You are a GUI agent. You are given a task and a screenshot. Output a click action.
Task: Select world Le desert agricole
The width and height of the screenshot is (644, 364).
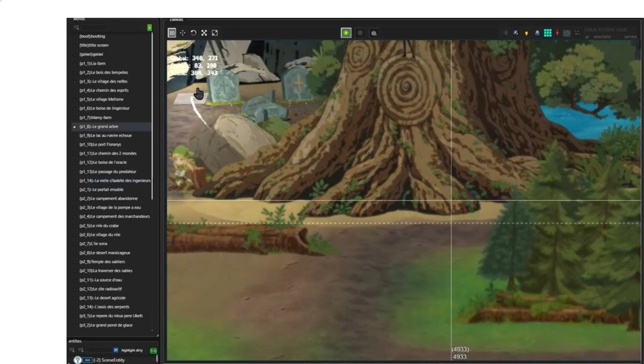click(112, 297)
